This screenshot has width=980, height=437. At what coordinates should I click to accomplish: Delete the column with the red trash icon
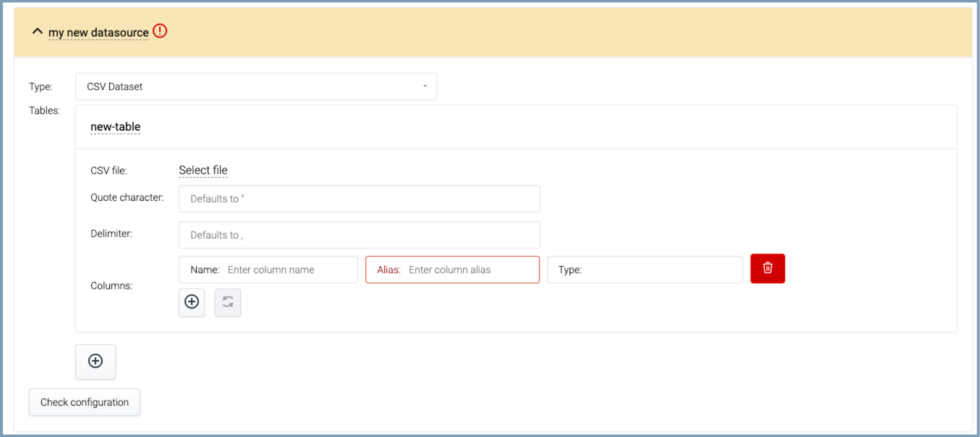767,268
